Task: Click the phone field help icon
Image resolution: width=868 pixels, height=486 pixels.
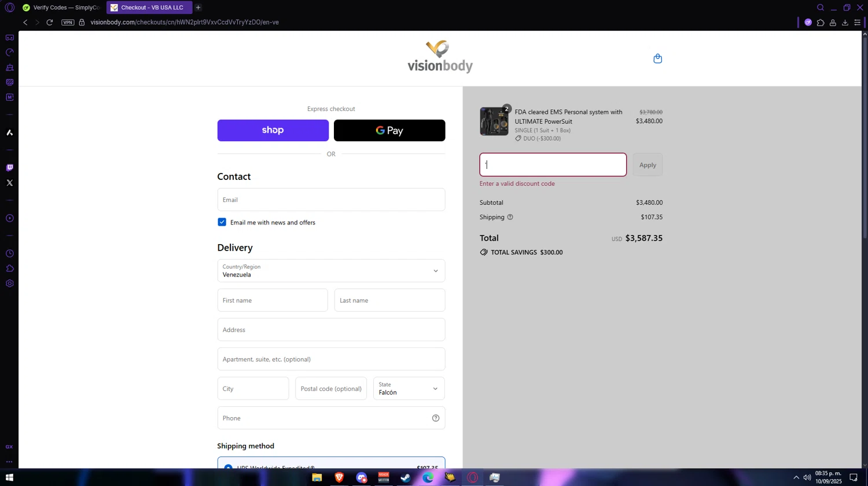Action: coord(436,418)
